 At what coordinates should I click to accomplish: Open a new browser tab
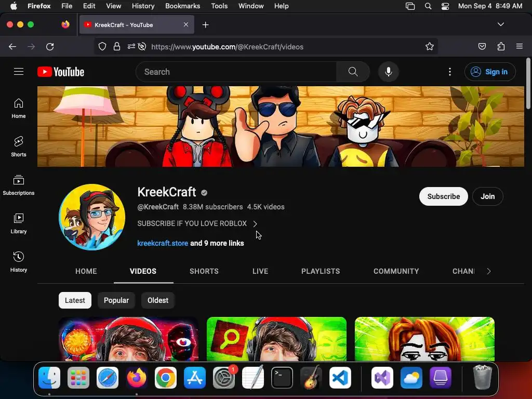(206, 25)
